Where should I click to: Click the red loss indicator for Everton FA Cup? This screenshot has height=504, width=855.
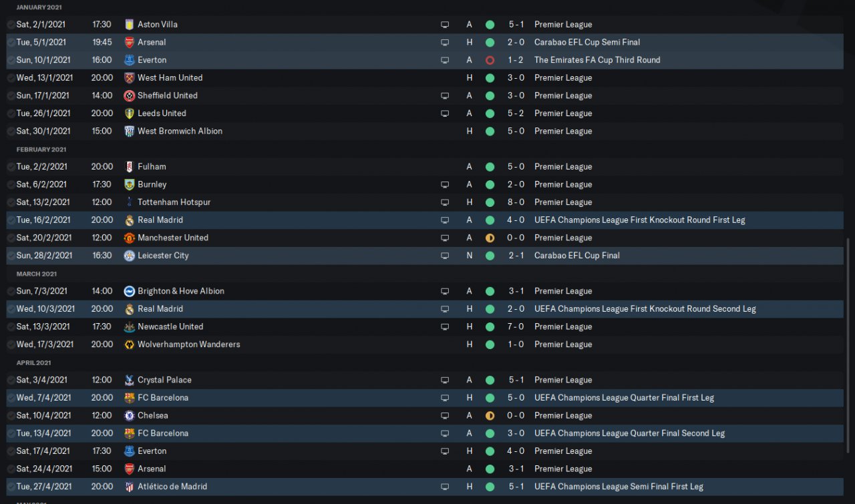pyautogui.click(x=490, y=60)
